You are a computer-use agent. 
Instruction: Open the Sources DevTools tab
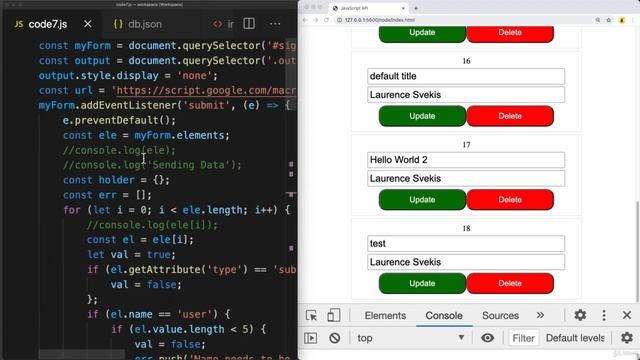500,316
